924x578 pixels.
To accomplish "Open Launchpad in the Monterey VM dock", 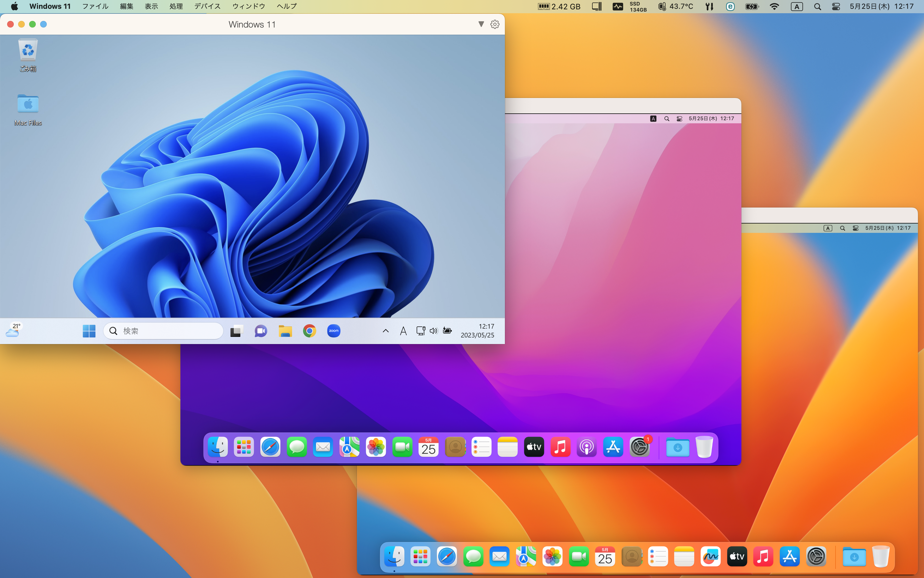I will [x=244, y=447].
